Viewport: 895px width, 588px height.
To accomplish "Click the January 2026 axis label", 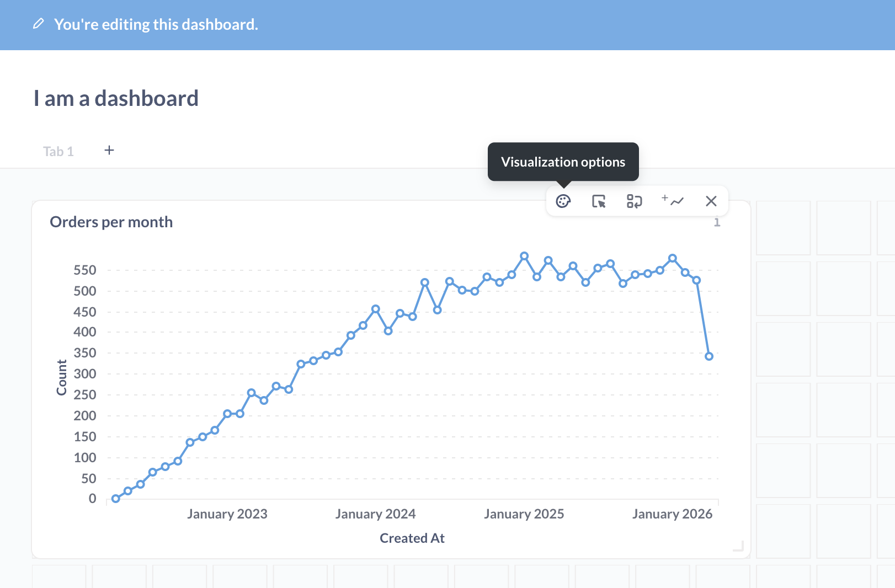I will (672, 514).
